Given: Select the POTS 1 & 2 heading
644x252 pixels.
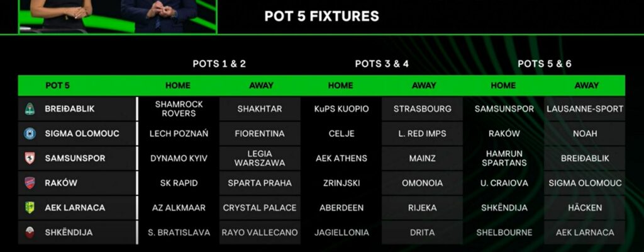Looking at the screenshot, I should [x=219, y=64].
